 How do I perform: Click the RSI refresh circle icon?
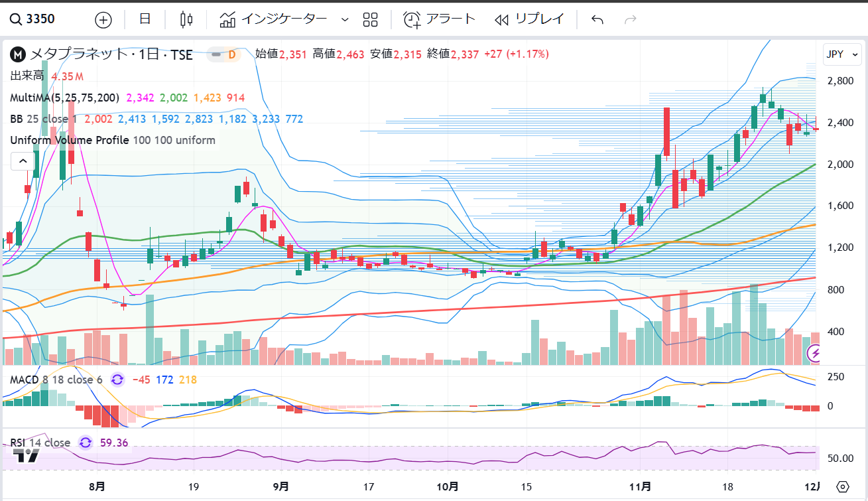[x=86, y=443]
